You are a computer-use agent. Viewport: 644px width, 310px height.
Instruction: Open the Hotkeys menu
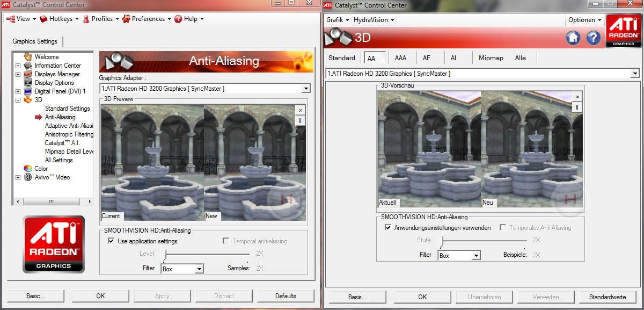pyautogui.click(x=59, y=19)
